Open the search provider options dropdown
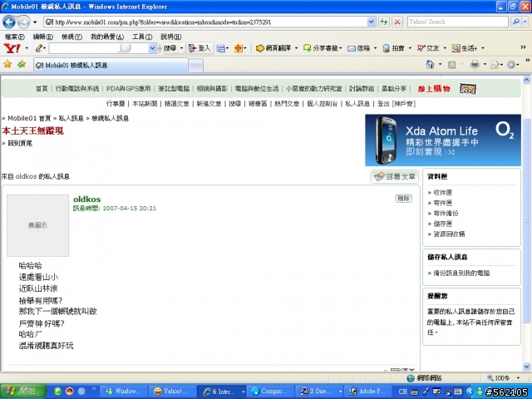Screen dimensions: 532x399 525,22
